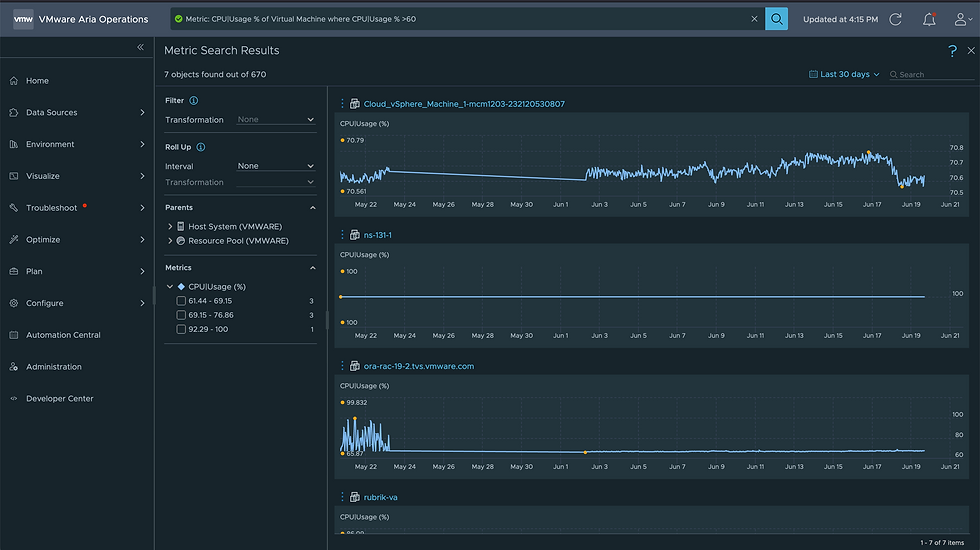Open the rubrik-va object link
This screenshot has height=550, width=980.
point(381,497)
